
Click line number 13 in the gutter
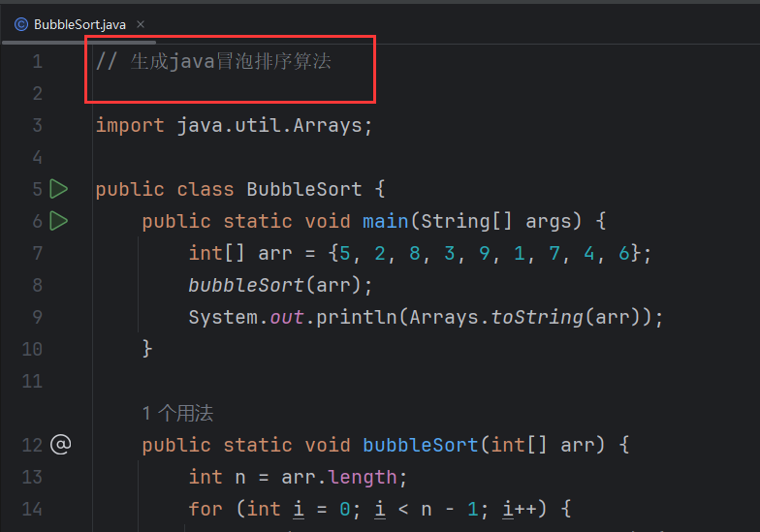[x=33, y=477]
